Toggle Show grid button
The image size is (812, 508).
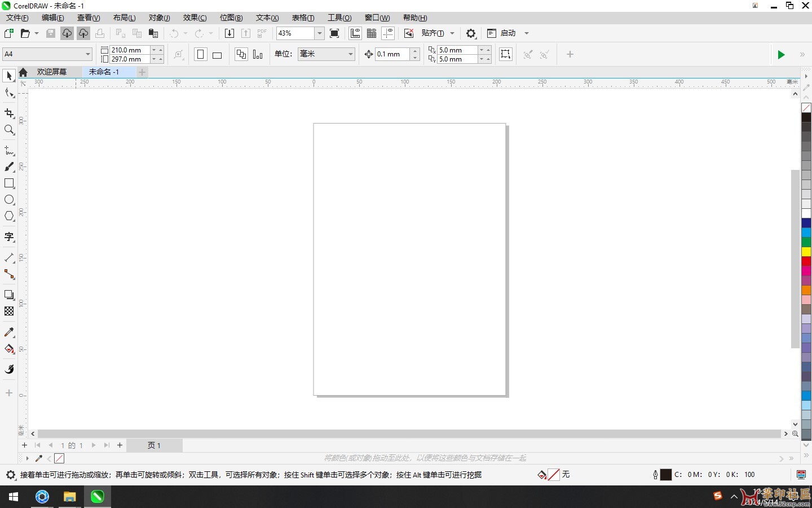pyautogui.click(x=372, y=33)
